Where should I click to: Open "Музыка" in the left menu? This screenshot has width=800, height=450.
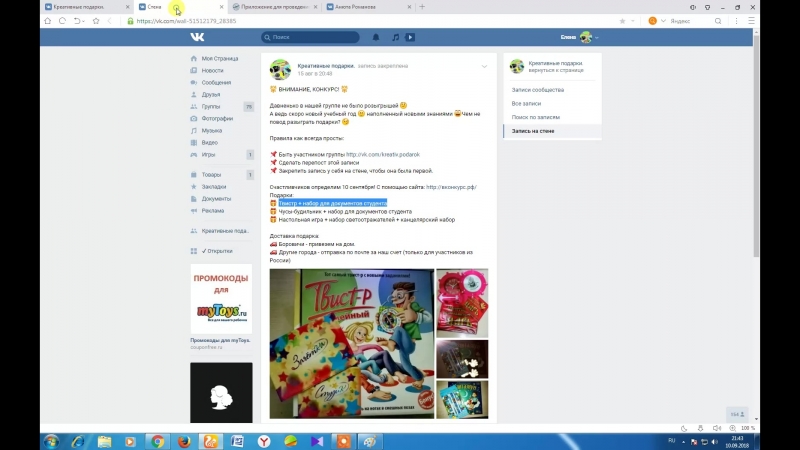[212, 131]
